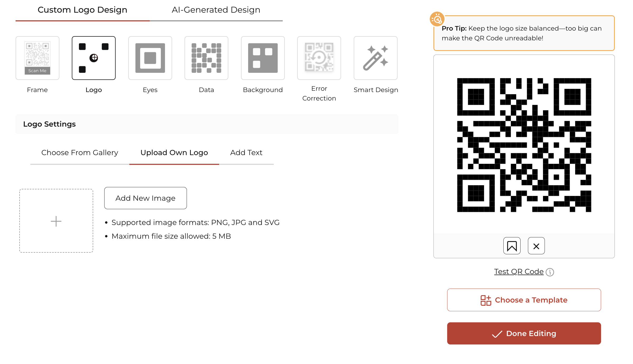Click Choose a Template button
The height and width of the screenshot is (364, 633).
[524, 300]
